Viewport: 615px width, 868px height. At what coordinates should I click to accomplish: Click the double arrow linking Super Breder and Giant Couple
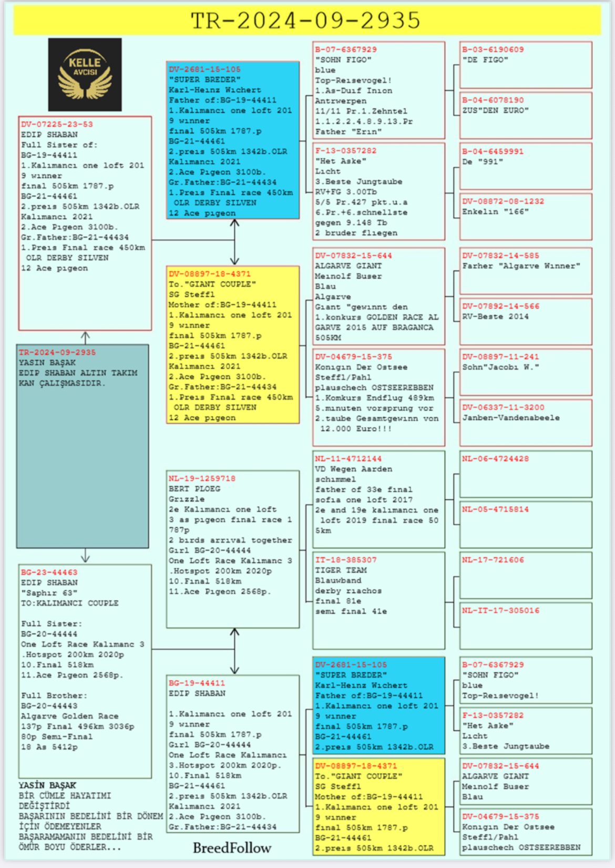pos(234,242)
